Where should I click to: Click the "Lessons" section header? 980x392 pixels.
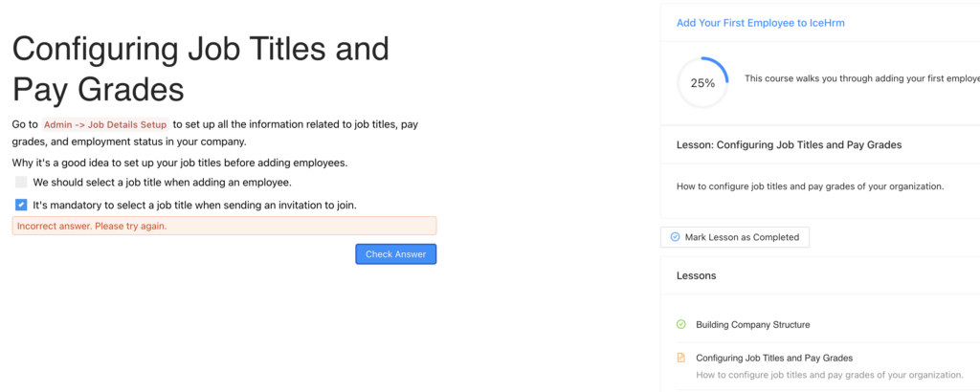697,275
